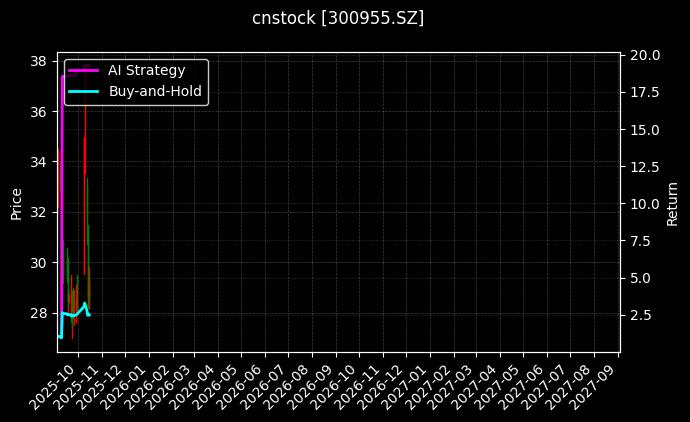Viewport: 690px width, 422px height.
Task: Click the 2026-06 date tick label
Action: click(241, 384)
